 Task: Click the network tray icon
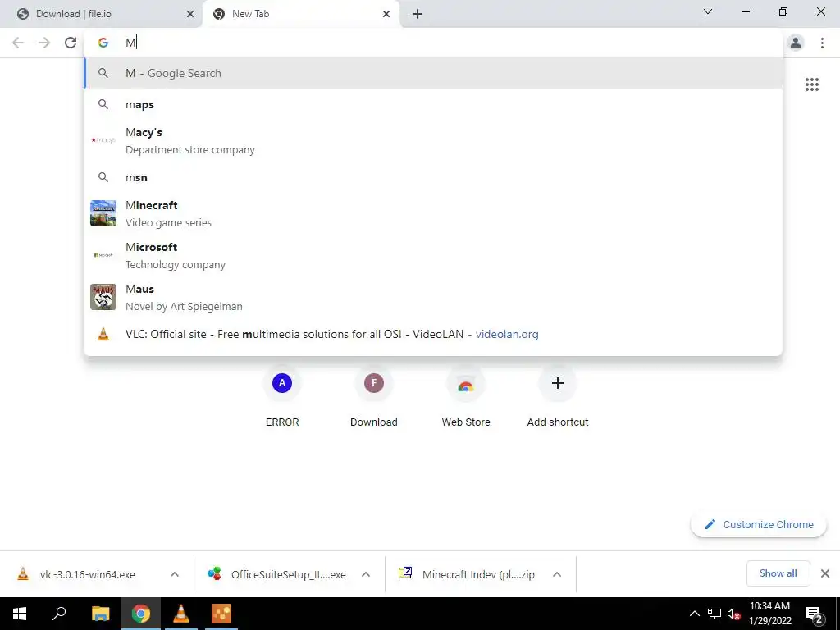coord(714,614)
